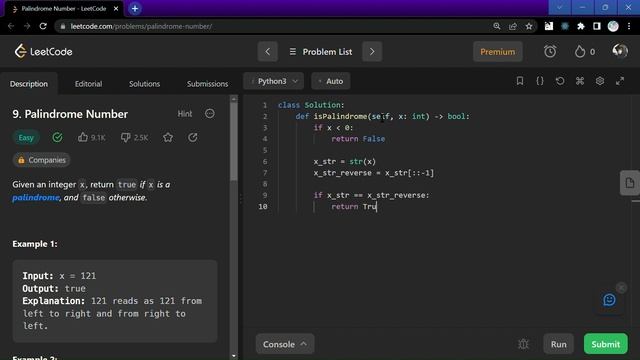
Task: Click the Premium button
Action: [498, 52]
